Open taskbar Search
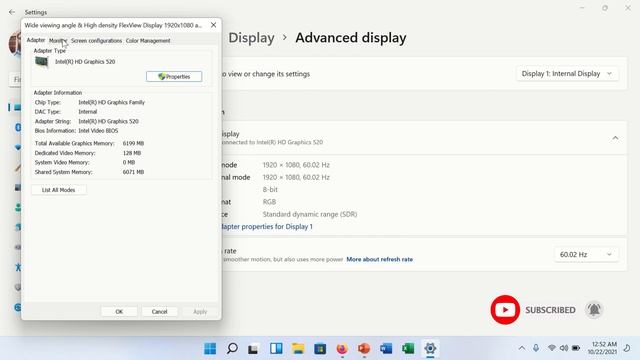Screen dimensions: 640x360 coord(232,349)
